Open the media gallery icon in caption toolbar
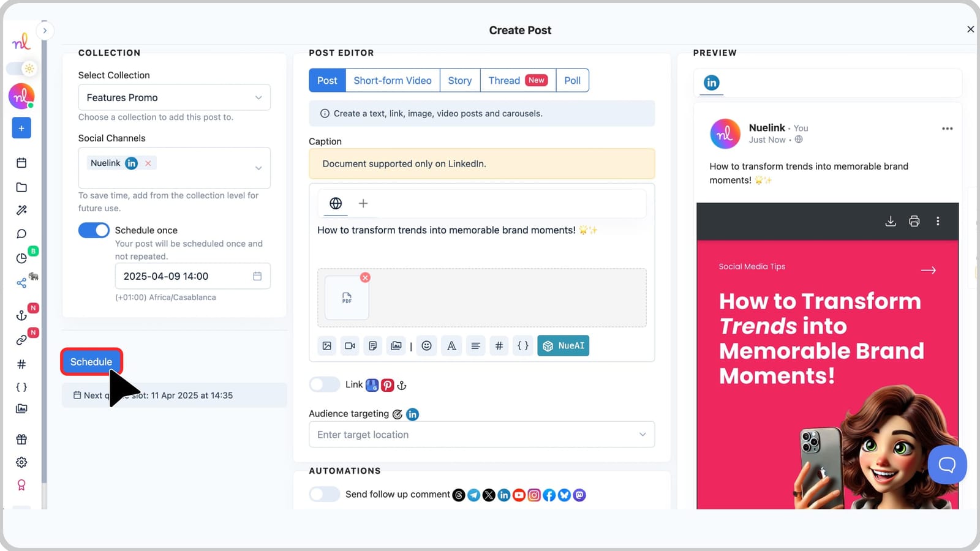This screenshot has width=980, height=551. pos(396,346)
